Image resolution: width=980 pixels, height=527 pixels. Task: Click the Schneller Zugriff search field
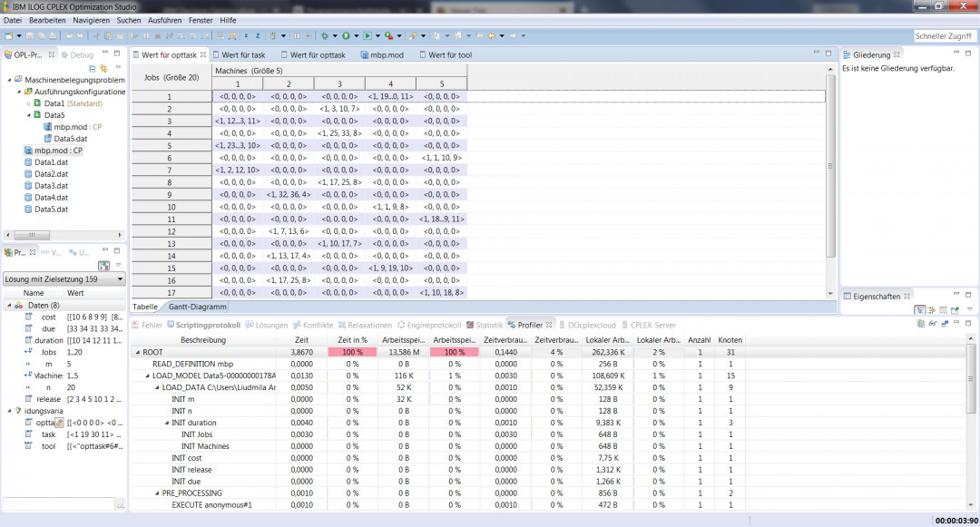pyautogui.click(x=945, y=35)
